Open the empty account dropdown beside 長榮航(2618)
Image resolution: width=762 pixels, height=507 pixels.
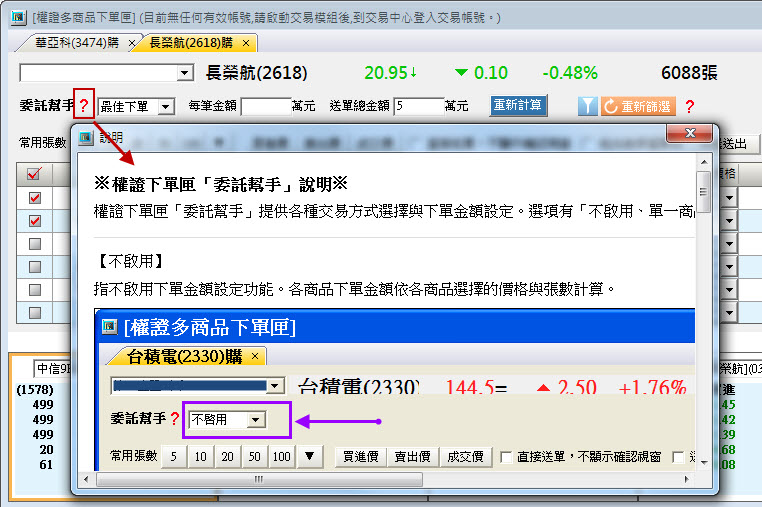pyautogui.click(x=184, y=73)
